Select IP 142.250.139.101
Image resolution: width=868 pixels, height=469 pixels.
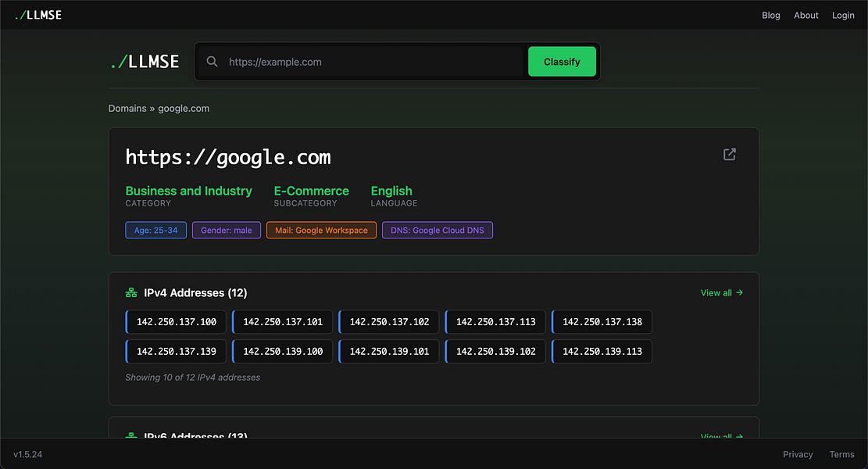click(388, 352)
